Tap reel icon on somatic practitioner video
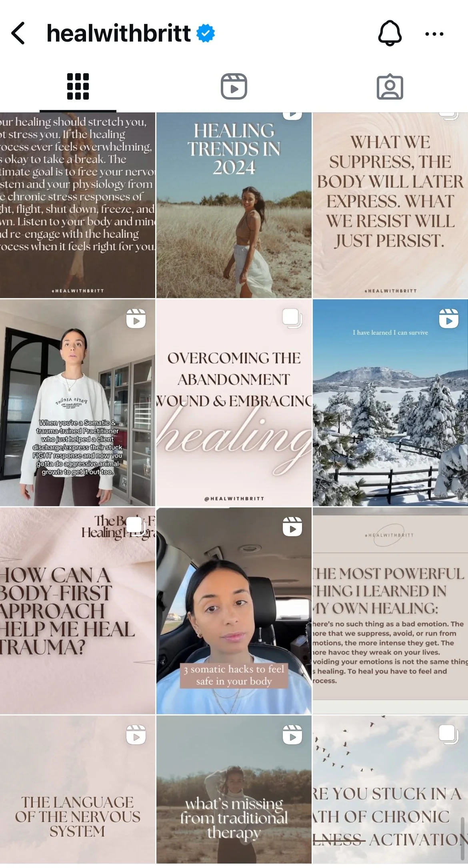This screenshot has width=468, height=868. [x=136, y=319]
